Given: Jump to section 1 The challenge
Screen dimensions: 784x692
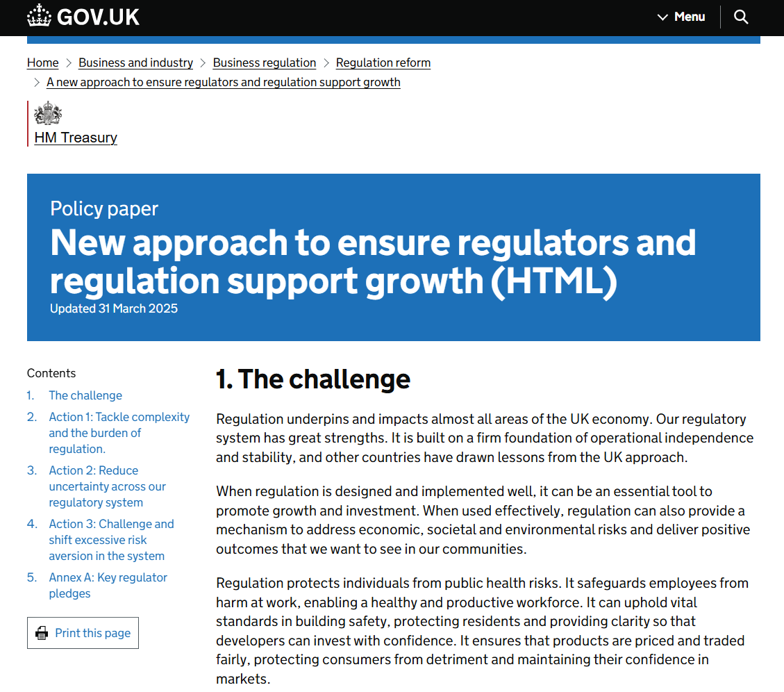Looking at the screenshot, I should coord(85,395).
